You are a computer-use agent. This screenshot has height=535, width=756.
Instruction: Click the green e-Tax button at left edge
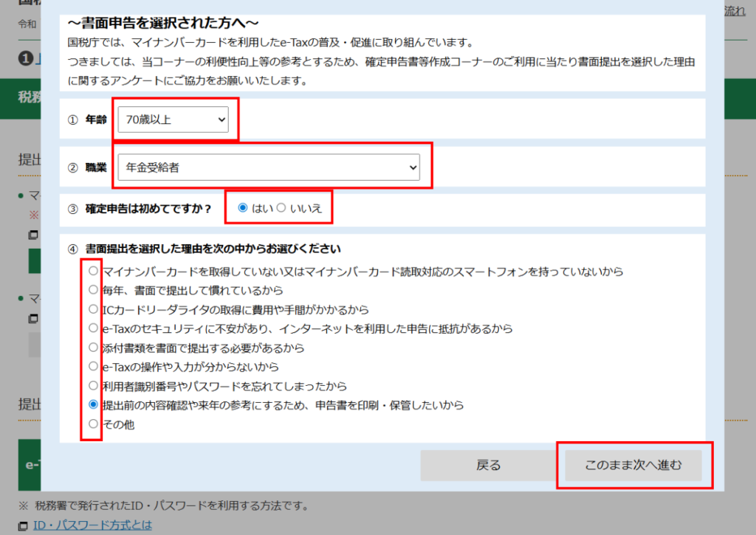pyautogui.click(x=30, y=465)
